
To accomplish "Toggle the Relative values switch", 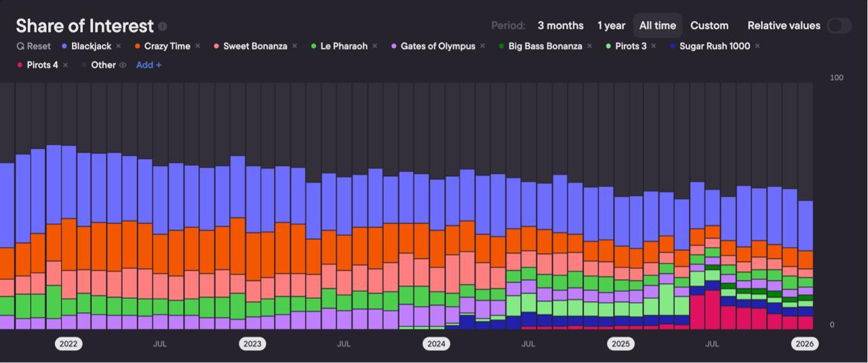I will point(839,26).
